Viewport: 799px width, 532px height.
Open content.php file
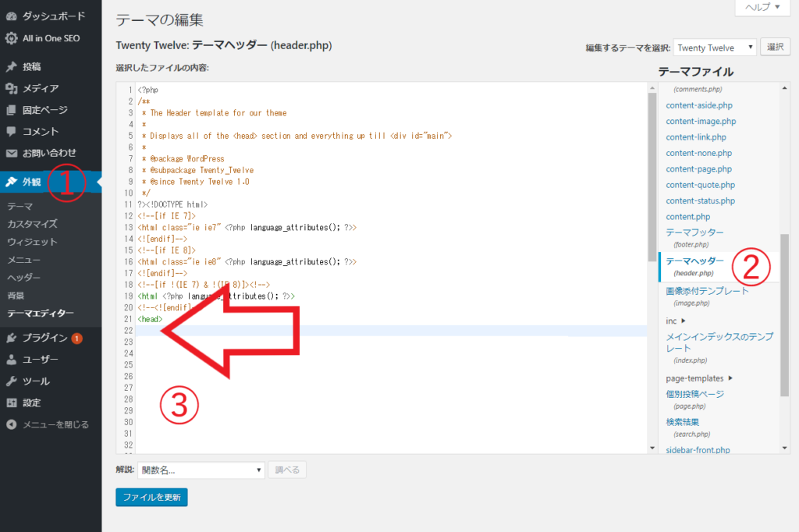click(x=688, y=217)
